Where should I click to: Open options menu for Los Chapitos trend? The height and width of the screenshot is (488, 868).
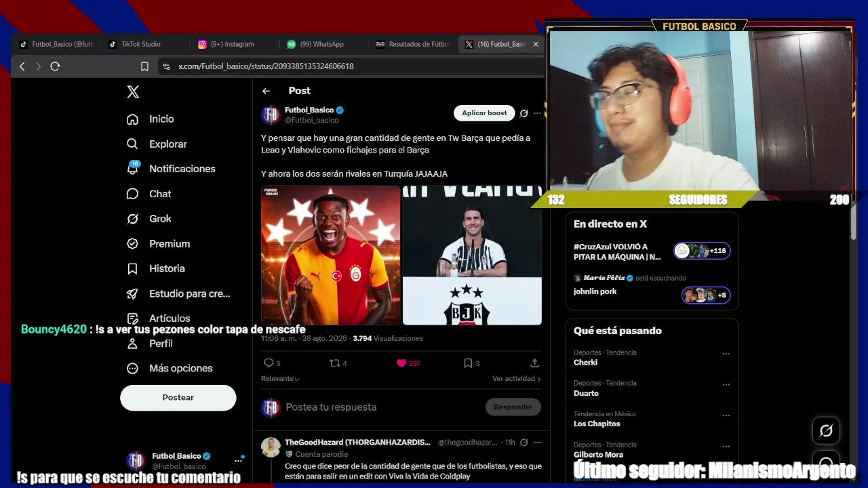[726, 415]
